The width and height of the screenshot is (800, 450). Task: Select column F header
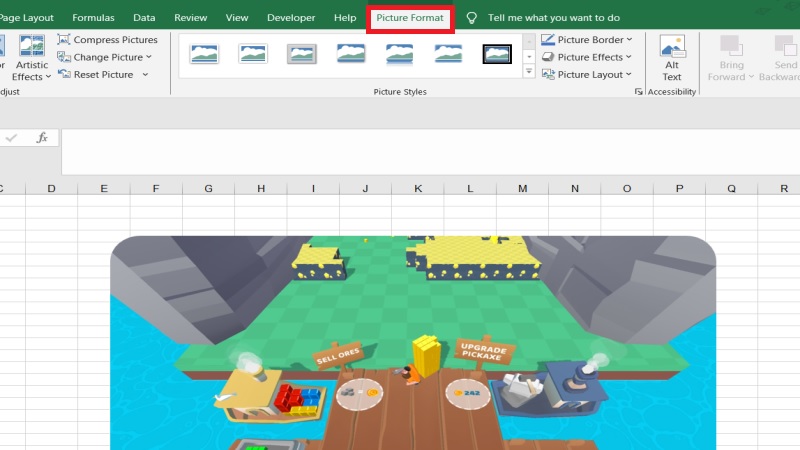tap(156, 188)
